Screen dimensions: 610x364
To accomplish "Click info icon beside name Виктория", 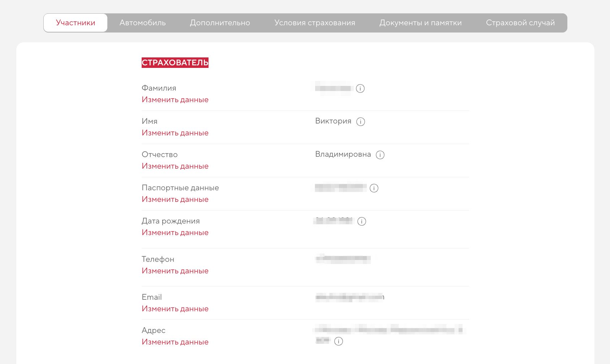I will (361, 122).
